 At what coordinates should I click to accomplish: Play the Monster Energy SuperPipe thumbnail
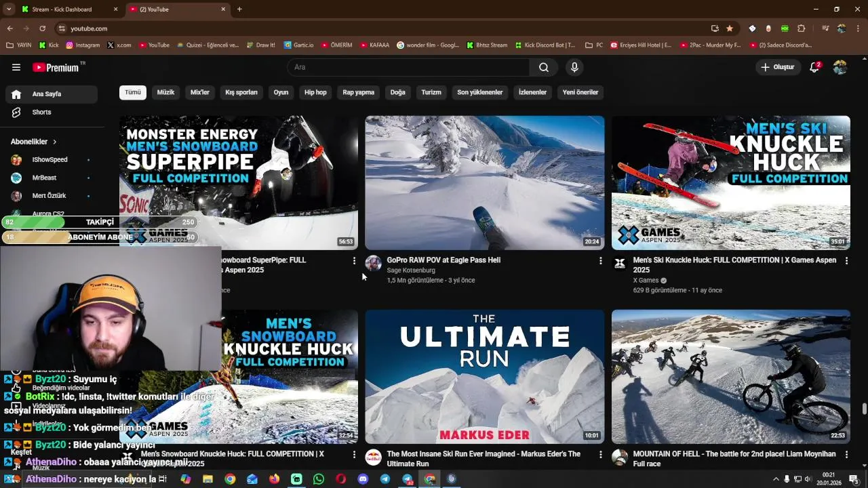click(x=239, y=182)
